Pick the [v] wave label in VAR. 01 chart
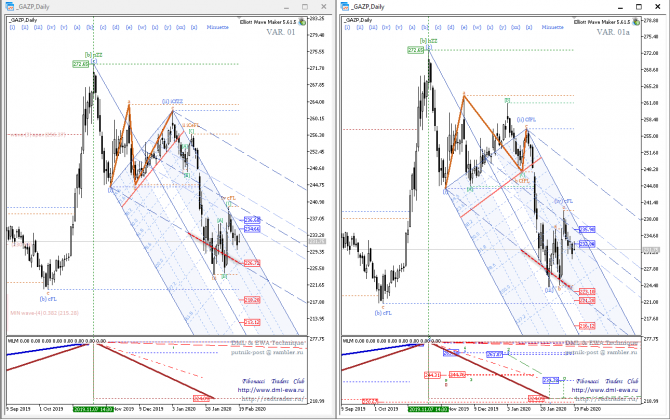This screenshot has width=670, height=420. 64,27
